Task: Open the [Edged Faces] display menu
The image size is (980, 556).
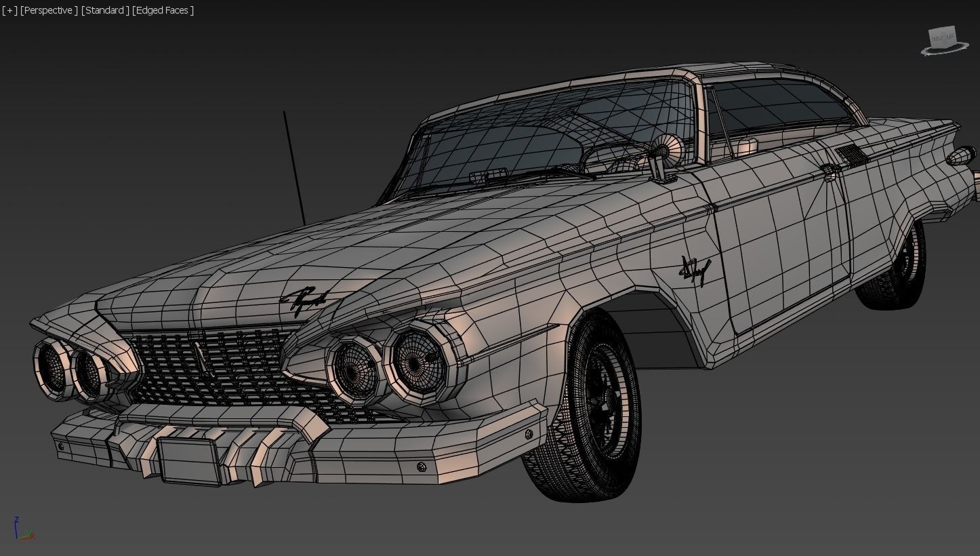Action: 163,10
